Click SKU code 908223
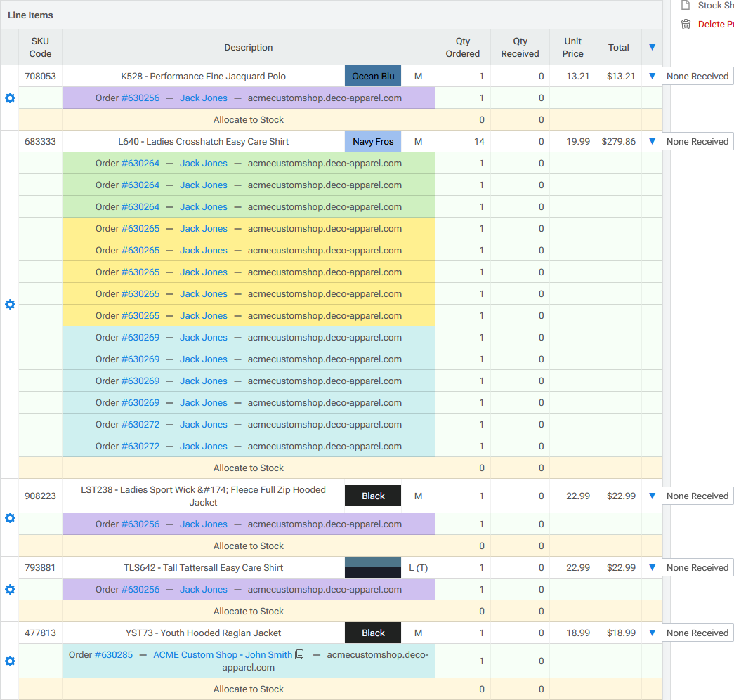Image resolution: width=734 pixels, height=700 pixels. (40, 496)
